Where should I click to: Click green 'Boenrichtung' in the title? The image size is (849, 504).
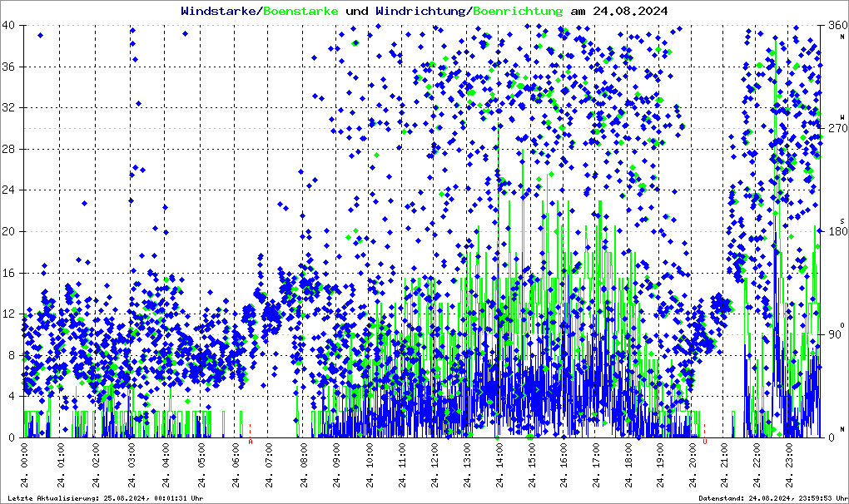(518, 11)
